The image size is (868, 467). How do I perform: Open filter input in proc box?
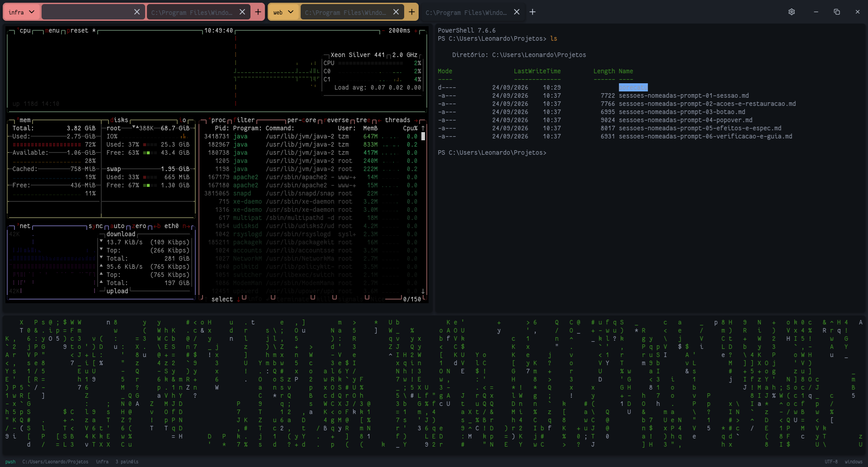coord(244,120)
